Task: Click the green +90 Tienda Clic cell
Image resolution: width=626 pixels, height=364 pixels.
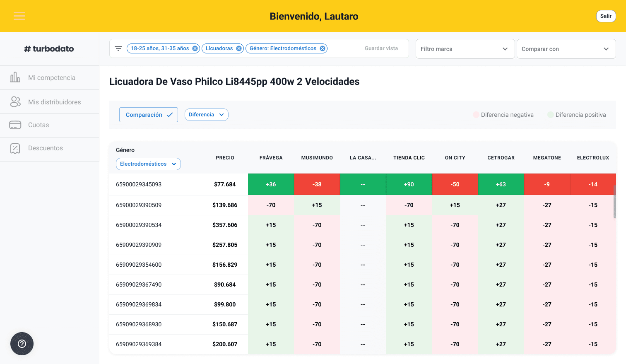Action: pyautogui.click(x=409, y=184)
